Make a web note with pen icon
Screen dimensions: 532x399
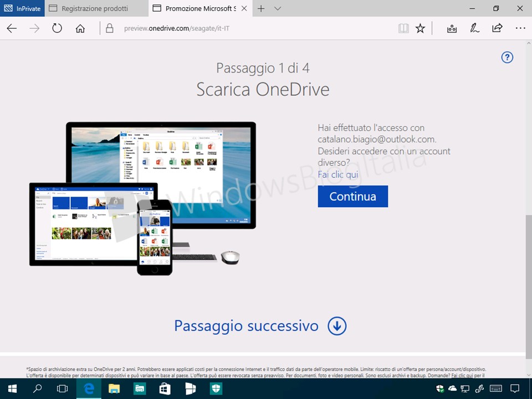[x=474, y=28]
